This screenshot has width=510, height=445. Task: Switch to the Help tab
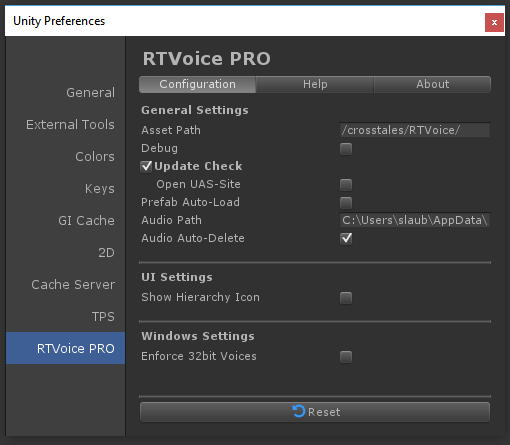[x=315, y=84]
